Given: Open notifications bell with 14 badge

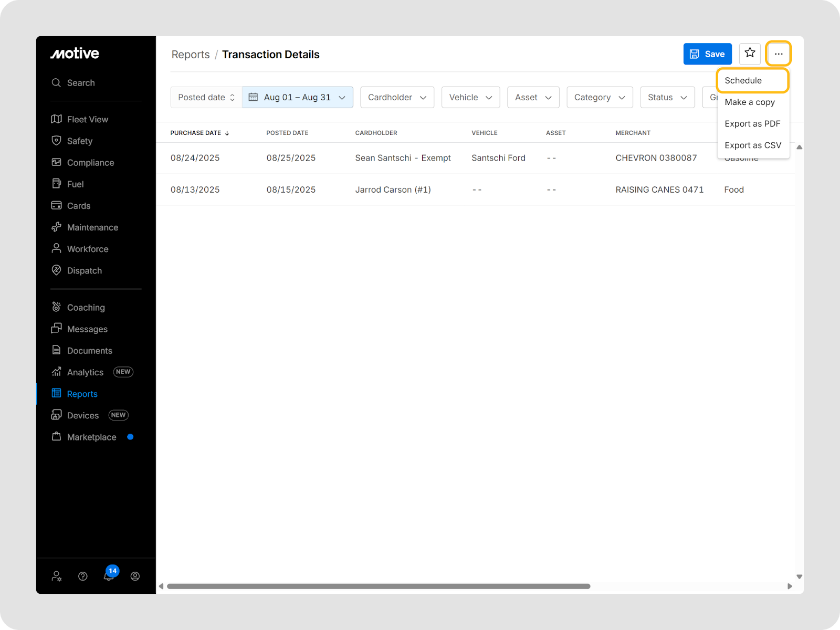Looking at the screenshot, I should point(109,576).
